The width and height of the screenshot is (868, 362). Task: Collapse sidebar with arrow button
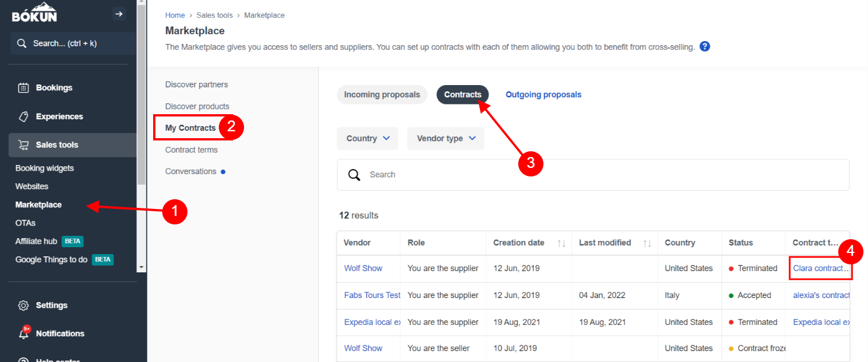(x=119, y=14)
